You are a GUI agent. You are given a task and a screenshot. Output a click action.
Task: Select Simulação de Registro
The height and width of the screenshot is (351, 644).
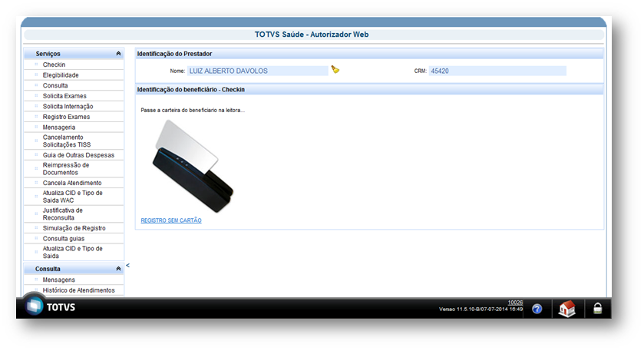click(x=74, y=228)
